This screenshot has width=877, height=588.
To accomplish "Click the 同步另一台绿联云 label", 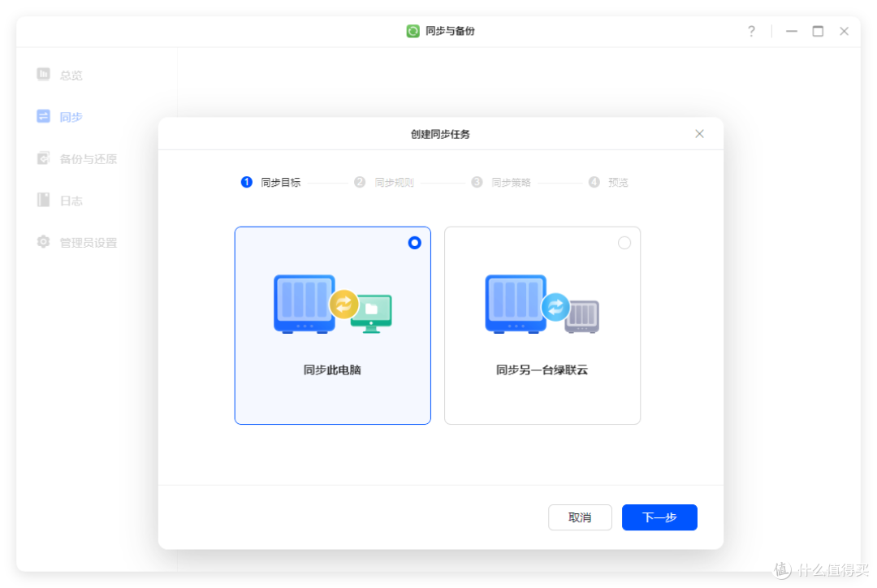I will click(x=542, y=370).
